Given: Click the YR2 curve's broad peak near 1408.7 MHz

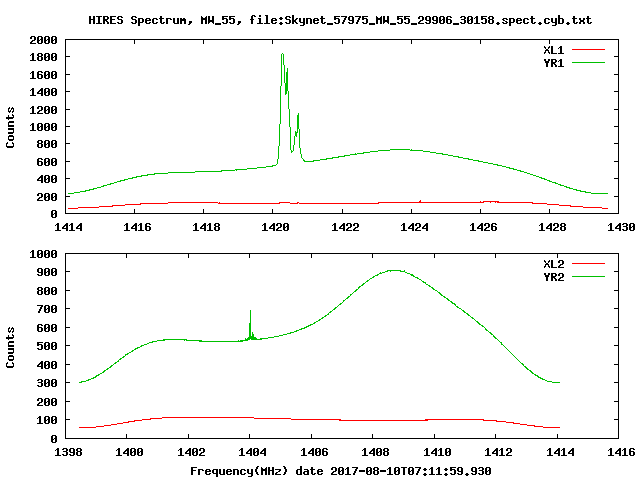Looking at the screenshot, I should click(x=395, y=270).
